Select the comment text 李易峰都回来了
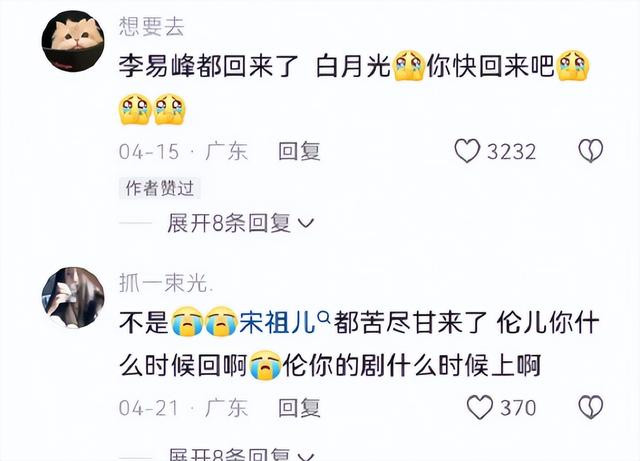The height and width of the screenshot is (461, 640). click(209, 66)
